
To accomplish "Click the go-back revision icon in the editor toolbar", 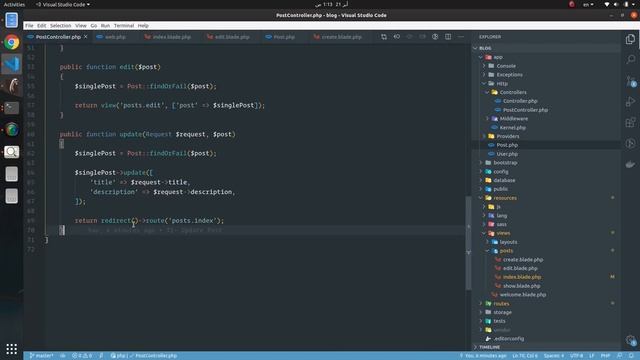I will [397, 37].
